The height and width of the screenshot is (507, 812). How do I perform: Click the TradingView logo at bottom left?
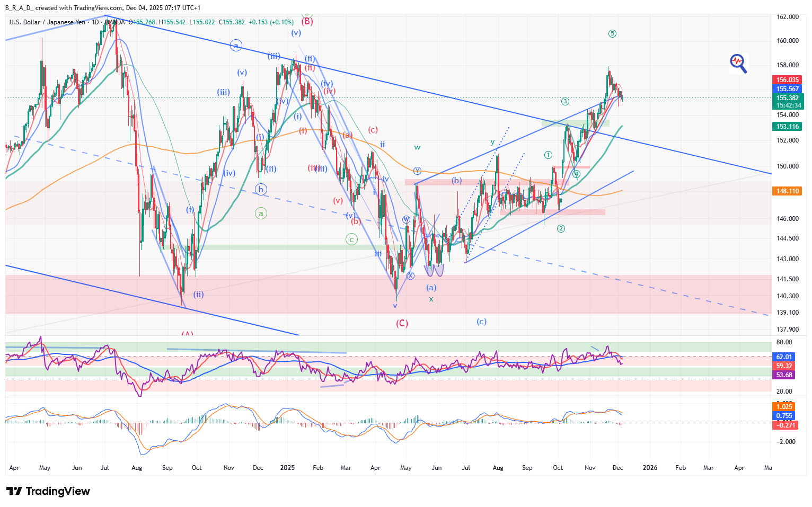48,491
